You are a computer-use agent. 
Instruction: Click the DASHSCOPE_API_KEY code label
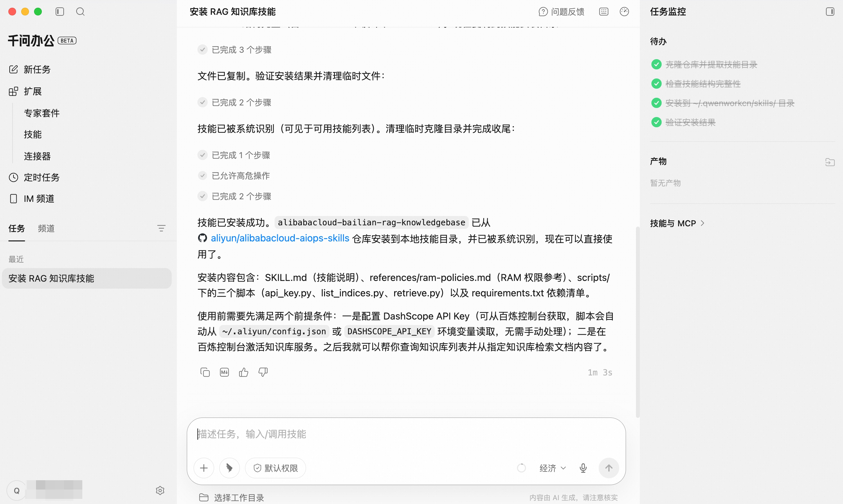tap(389, 331)
